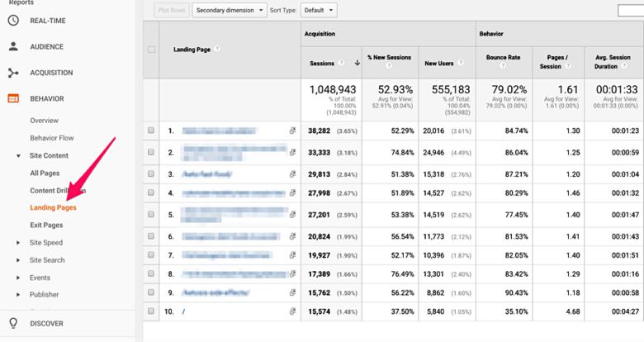Click the 35.10% bounce rate value
644x342 pixels.
pos(516,311)
